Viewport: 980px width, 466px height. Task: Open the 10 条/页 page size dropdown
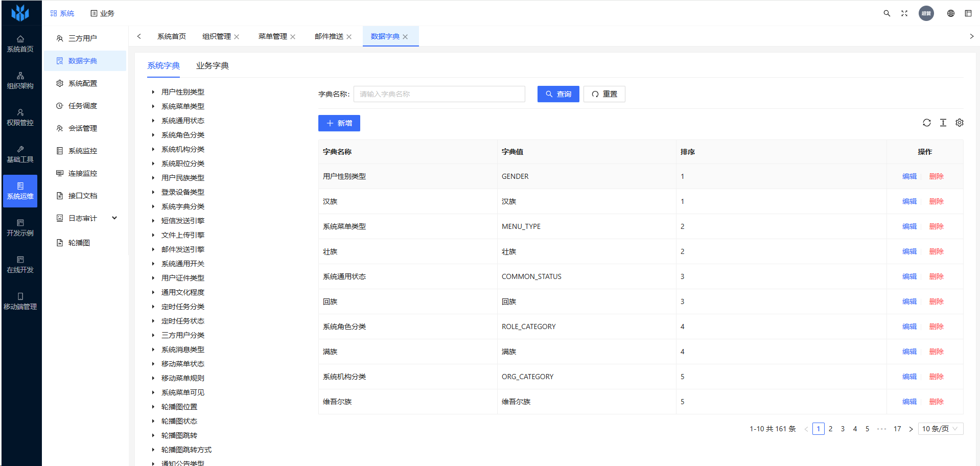coord(940,429)
